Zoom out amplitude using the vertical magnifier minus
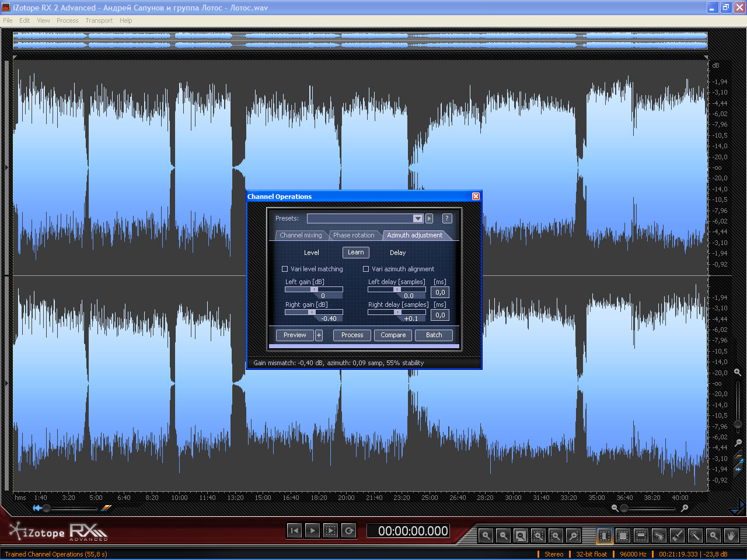The height and width of the screenshot is (560, 747). tap(738, 443)
